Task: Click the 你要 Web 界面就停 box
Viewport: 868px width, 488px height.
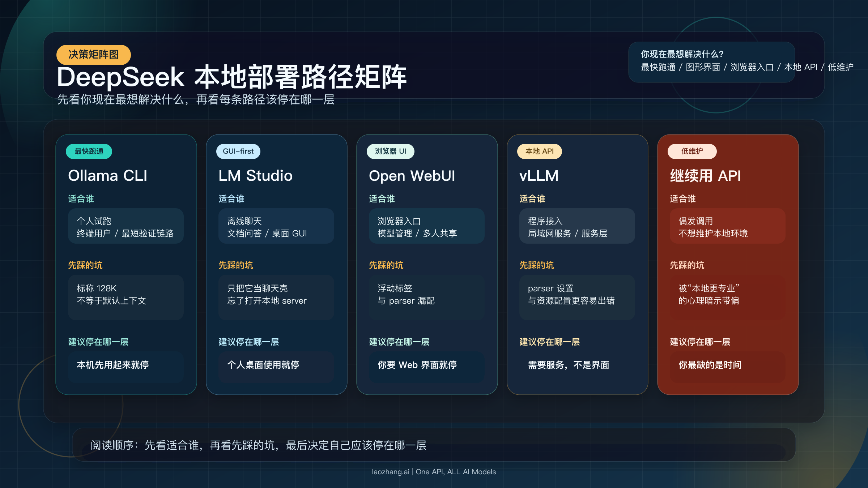Action: point(426,366)
